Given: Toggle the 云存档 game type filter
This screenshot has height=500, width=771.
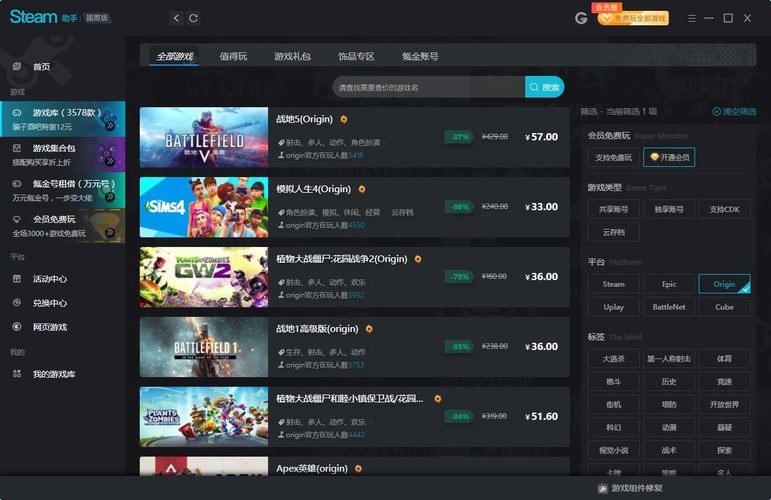Looking at the screenshot, I should point(614,232).
